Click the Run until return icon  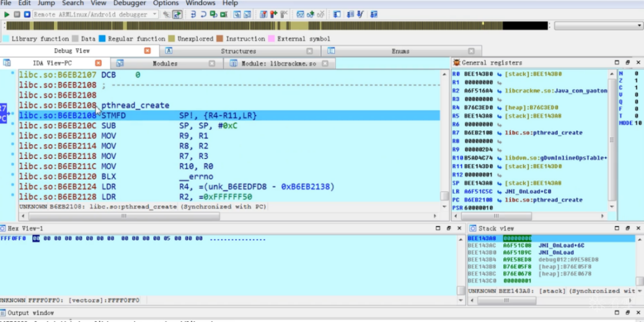[214, 14]
